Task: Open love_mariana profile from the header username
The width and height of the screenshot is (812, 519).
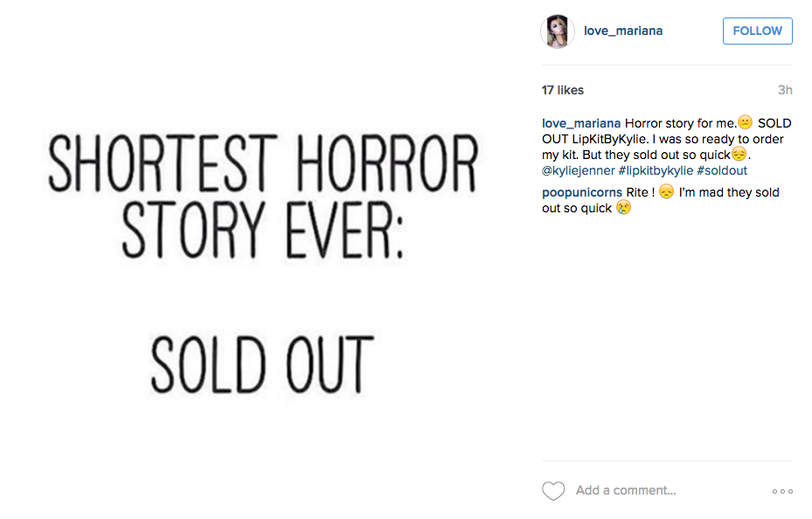Action: pos(623,31)
